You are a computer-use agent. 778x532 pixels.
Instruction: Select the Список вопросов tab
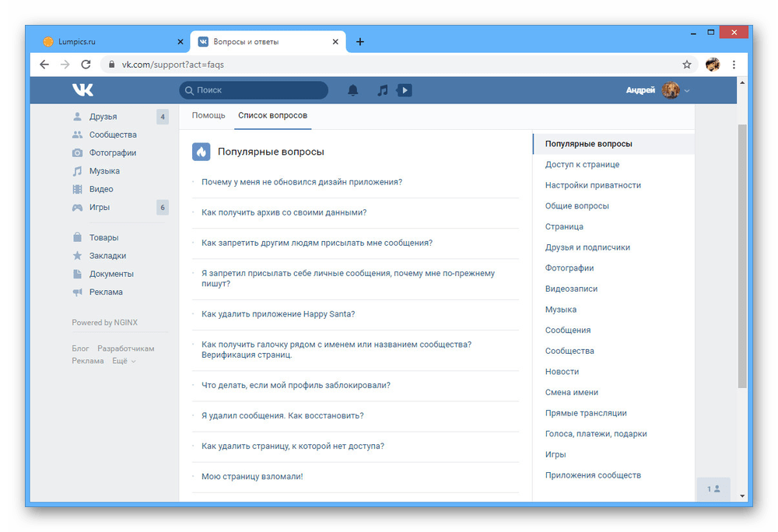(x=273, y=116)
